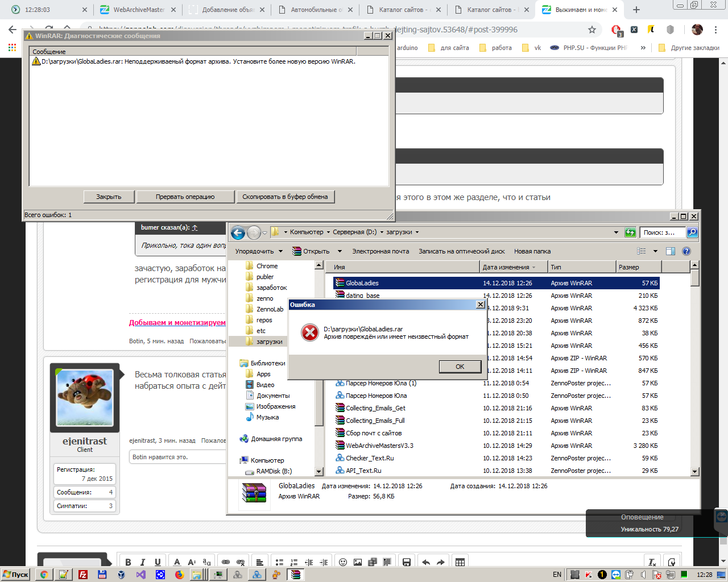Expand the view options dropdown arrow

pos(655,251)
